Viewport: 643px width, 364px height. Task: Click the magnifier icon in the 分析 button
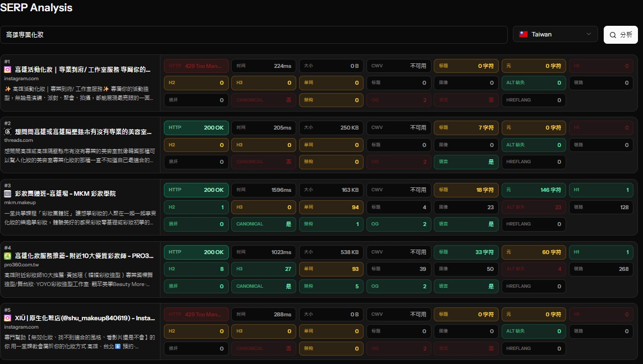613,35
